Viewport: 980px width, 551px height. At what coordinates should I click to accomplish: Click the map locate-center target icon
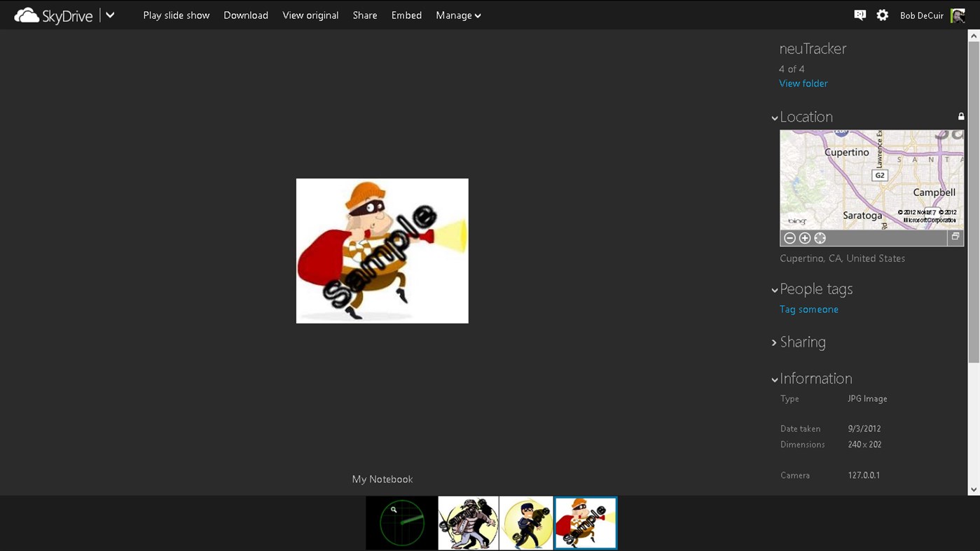820,238
